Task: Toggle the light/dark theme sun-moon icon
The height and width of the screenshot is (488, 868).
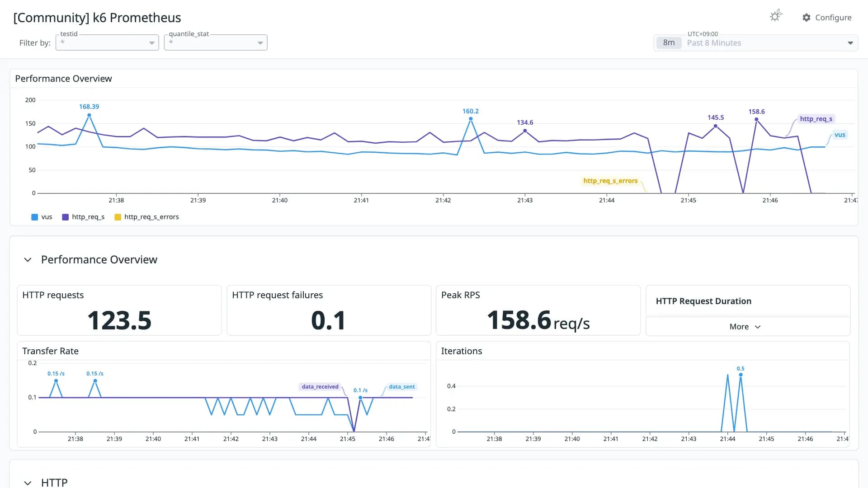Action: click(776, 16)
